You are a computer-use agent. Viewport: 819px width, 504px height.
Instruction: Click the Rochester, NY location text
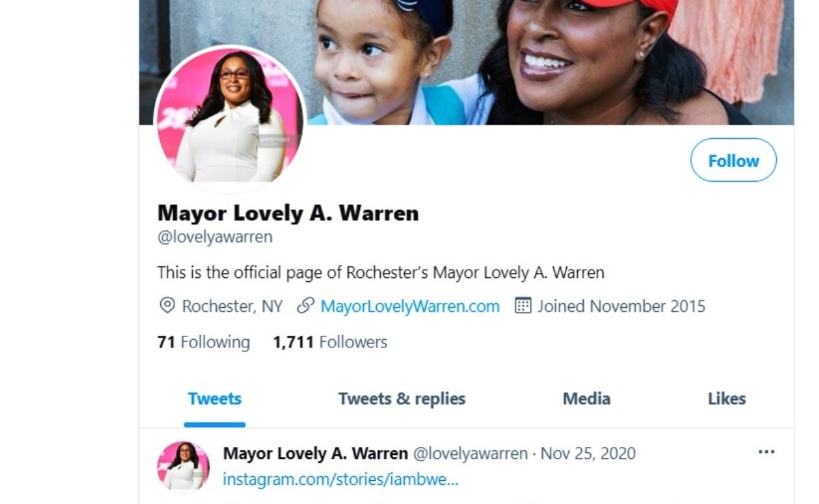[232, 306]
